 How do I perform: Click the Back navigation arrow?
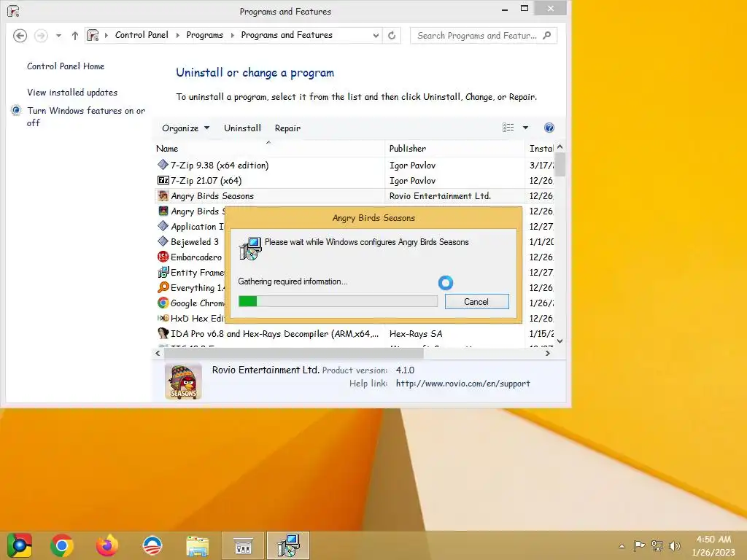(x=20, y=36)
